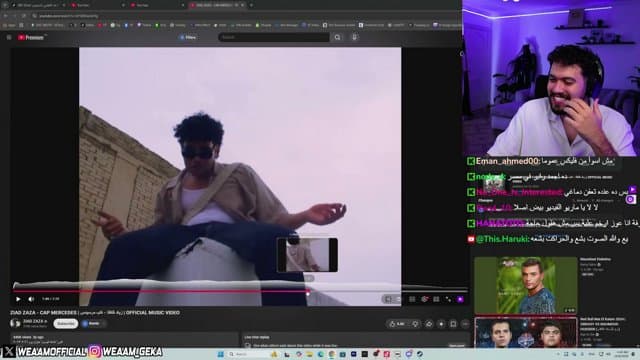Subscribe to the ZIAD ZAZA channel
Viewport: 640px width, 360px height.
pyautogui.click(x=65, y=324)
